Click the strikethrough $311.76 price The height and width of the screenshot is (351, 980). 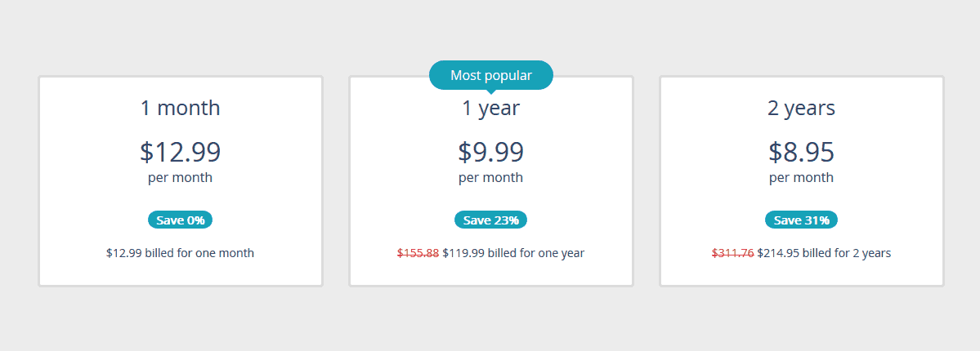pyautogui.click(x=733, y=253)
